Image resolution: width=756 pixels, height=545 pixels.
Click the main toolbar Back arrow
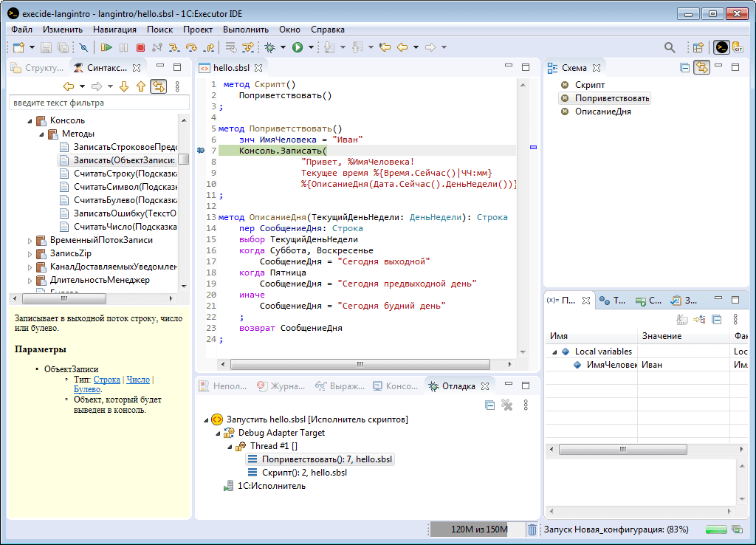402,47
